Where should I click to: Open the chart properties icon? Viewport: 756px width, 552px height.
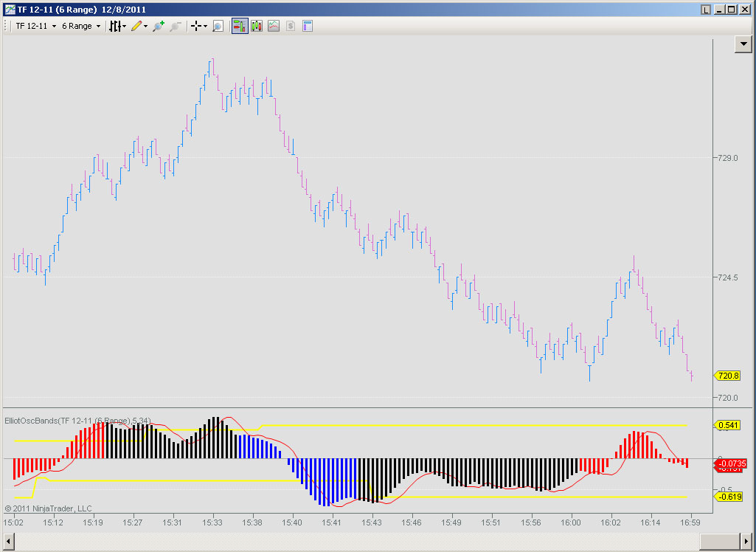point(308,26)
